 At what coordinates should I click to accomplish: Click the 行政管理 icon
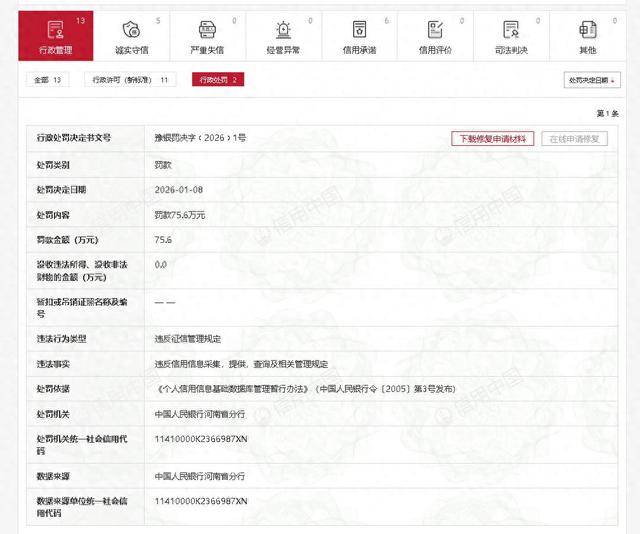pyautogui.click(x=55, y=29)
